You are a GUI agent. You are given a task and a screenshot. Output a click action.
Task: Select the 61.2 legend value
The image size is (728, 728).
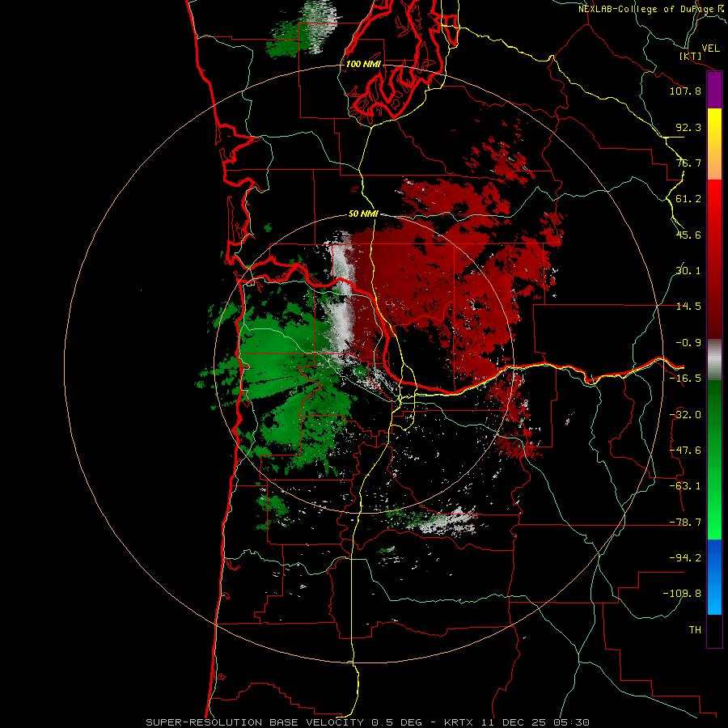(688, 199)
